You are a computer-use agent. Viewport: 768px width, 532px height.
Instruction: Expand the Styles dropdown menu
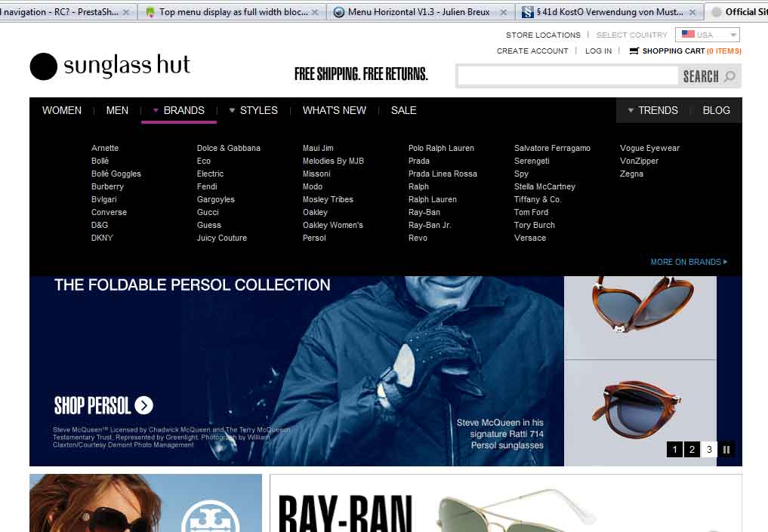(232, 111)
